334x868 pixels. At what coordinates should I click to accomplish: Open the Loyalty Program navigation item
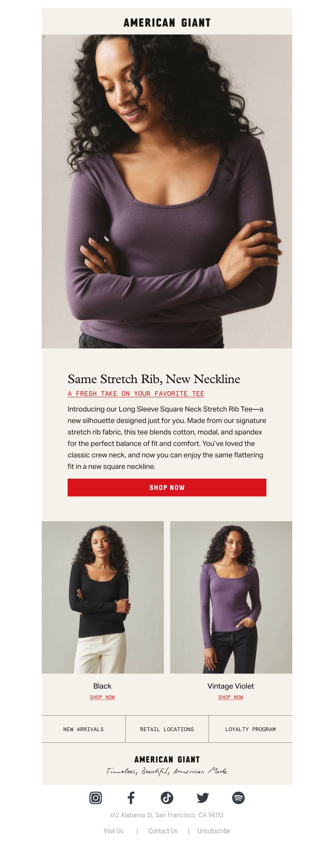tap(250, 729)
